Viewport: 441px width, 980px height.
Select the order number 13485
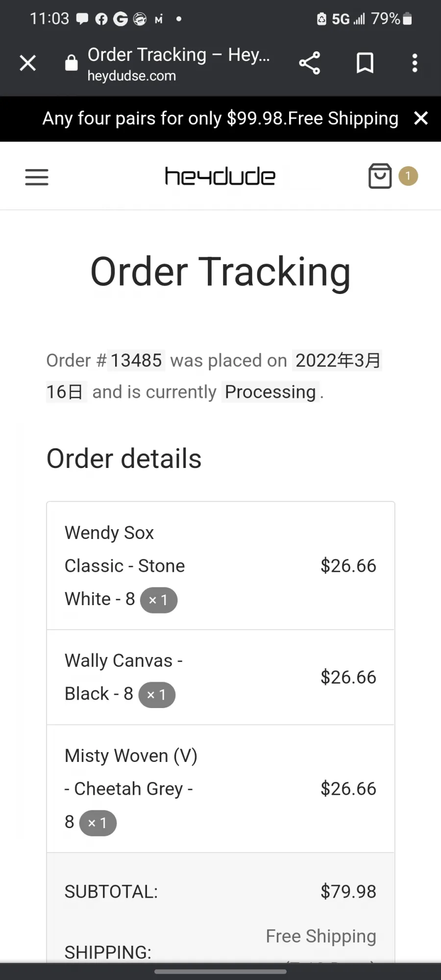point(136,360)
